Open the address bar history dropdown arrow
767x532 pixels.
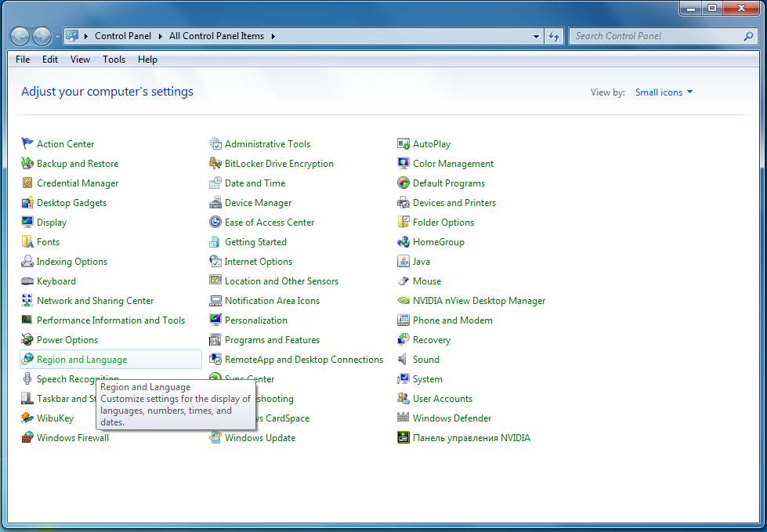[x=536, y=36]
